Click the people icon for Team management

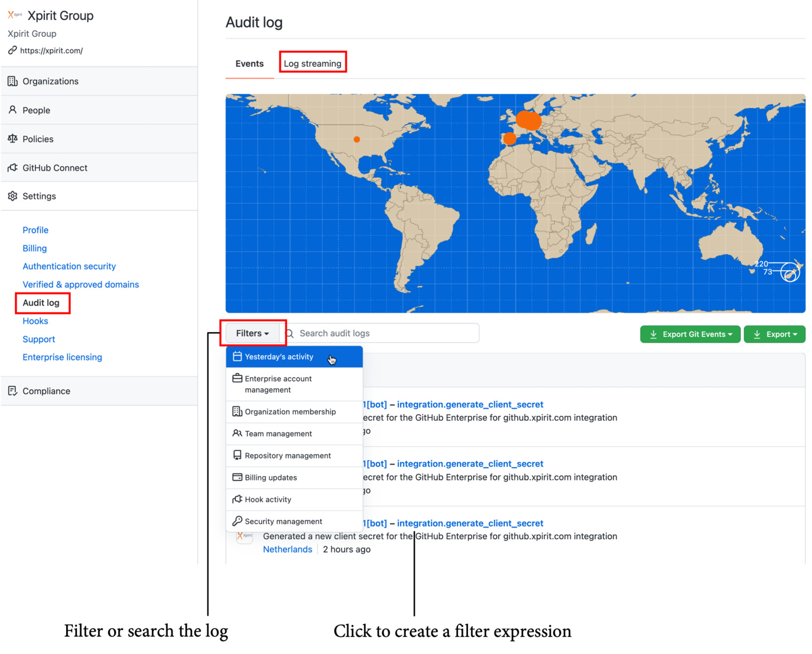click(238, 433)
